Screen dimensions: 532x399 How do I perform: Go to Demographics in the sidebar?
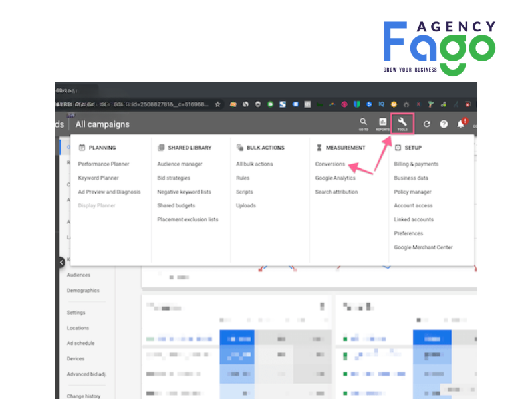click(x=83, y=290)
